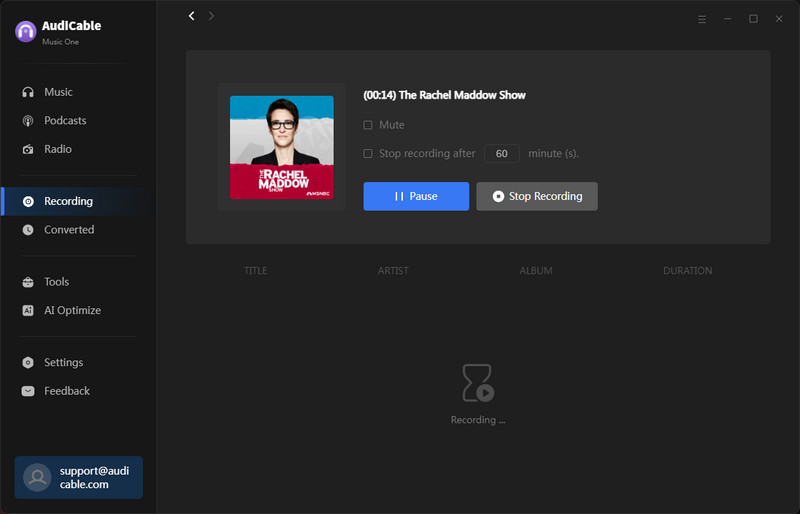Open the Converted list
The width and height of the screenshot is (800, 514).
[58, 230]
